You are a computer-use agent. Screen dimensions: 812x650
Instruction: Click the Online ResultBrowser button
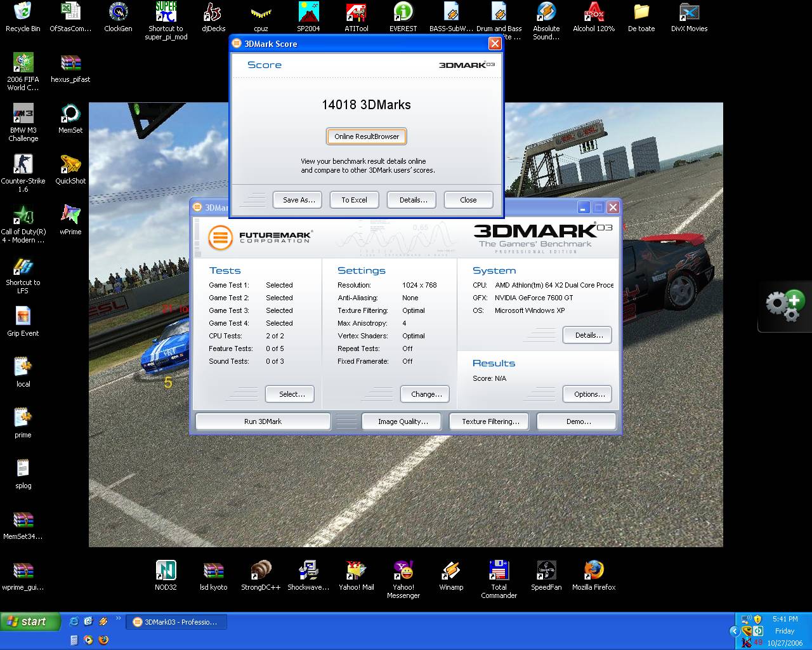pos(367,136)
